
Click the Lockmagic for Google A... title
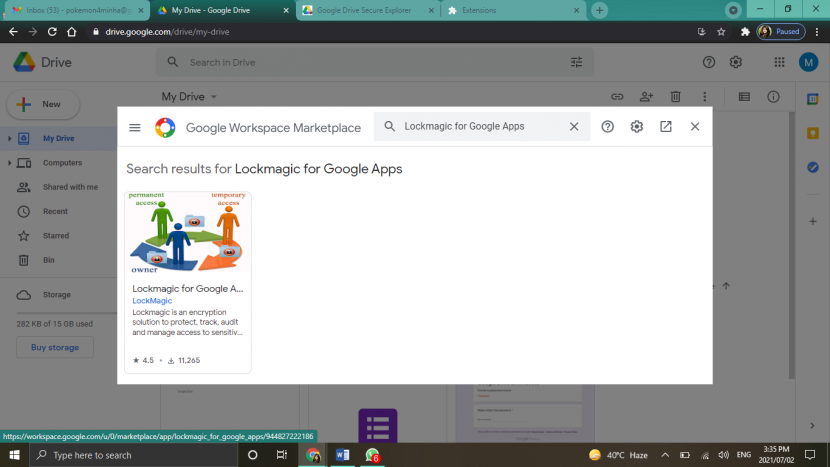pos(187,289)
